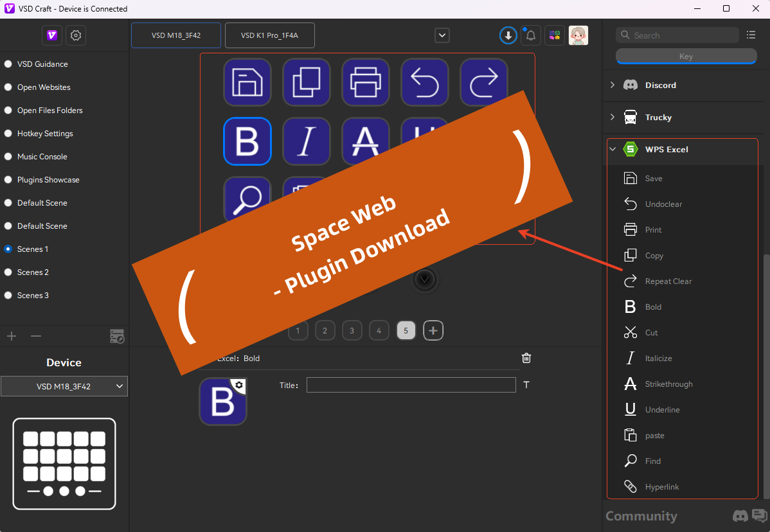Click the Key category button

click(686, 57)
